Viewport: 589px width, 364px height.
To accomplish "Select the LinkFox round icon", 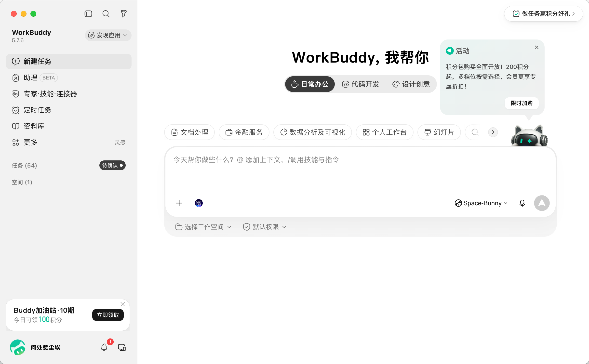I will pos(199,203).
